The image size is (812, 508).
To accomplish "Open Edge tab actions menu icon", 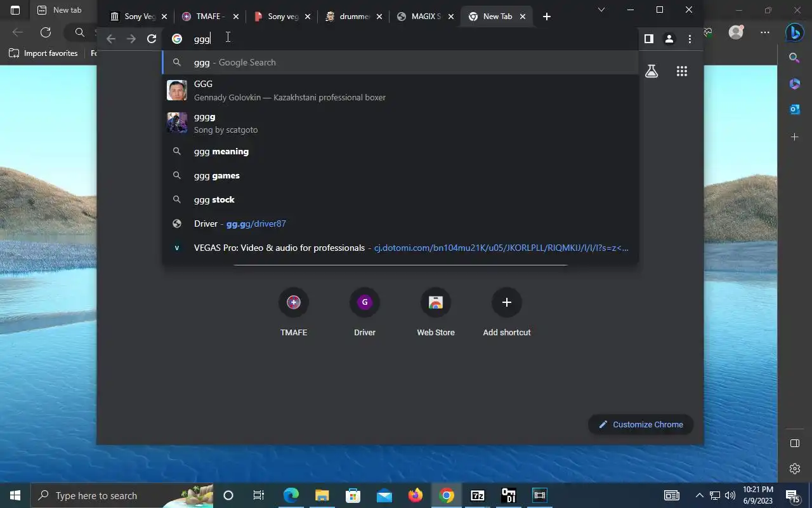I will point(15,10).
